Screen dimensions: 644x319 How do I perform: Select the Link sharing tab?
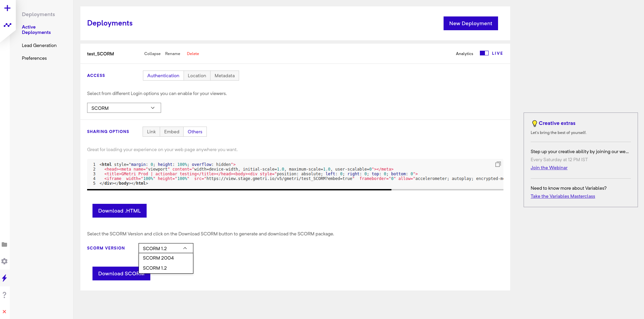(x=151, y=132)
